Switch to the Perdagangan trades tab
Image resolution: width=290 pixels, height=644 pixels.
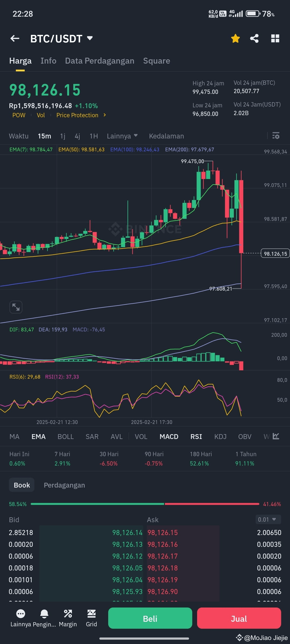[x=64, y=485]
